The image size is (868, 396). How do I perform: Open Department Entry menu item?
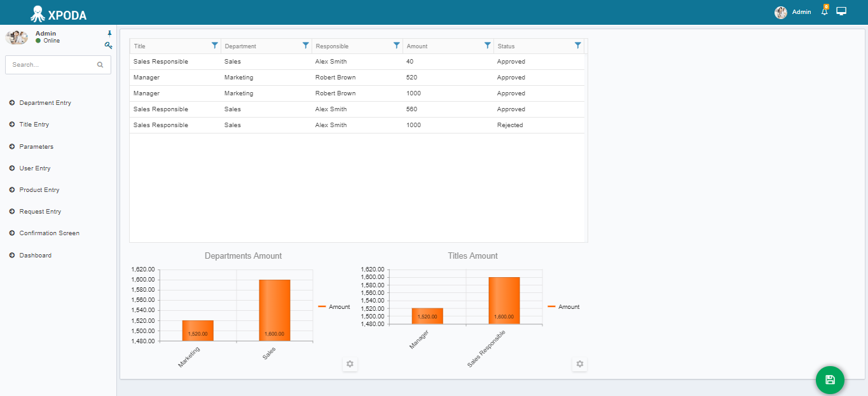coord(45,103)
